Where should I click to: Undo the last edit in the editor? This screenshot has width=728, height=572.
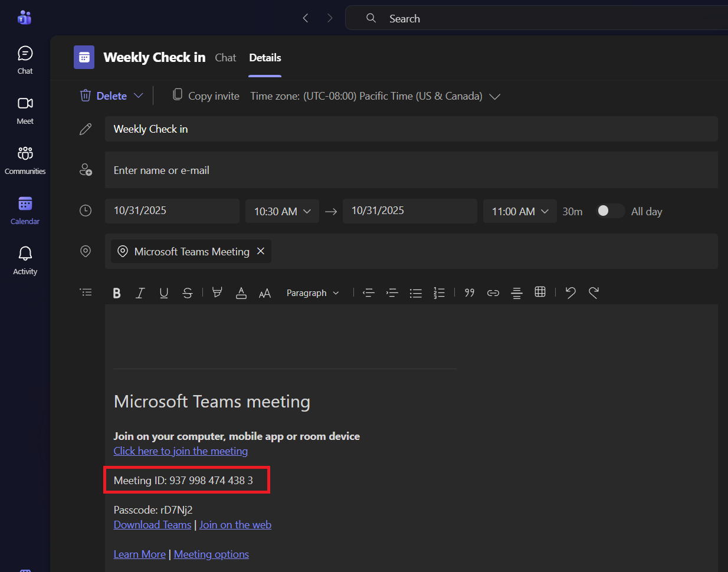point(570,292)
